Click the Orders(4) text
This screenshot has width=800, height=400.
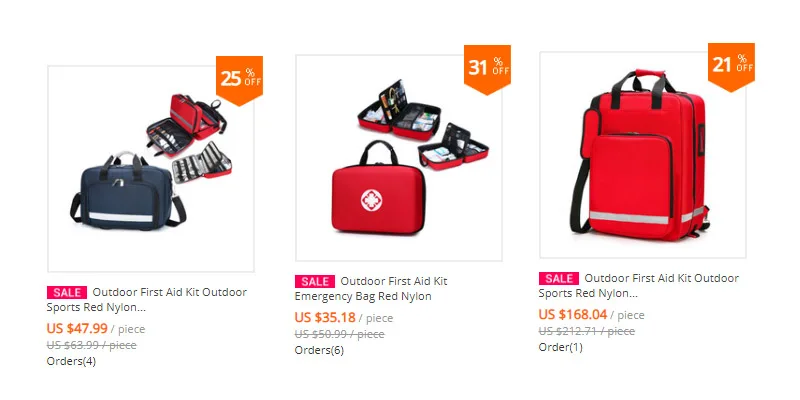click(71, 361)
